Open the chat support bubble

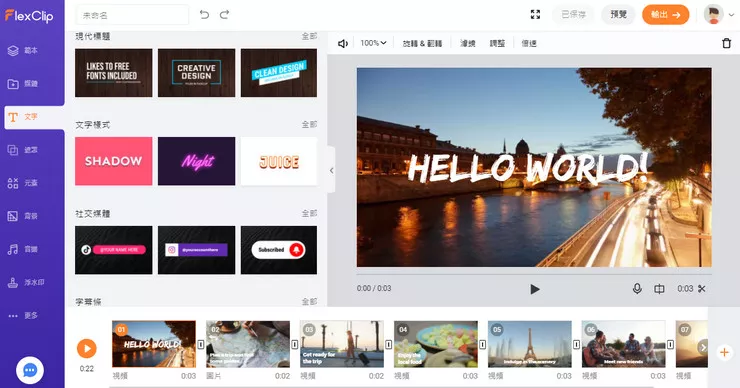click(30, 371)
